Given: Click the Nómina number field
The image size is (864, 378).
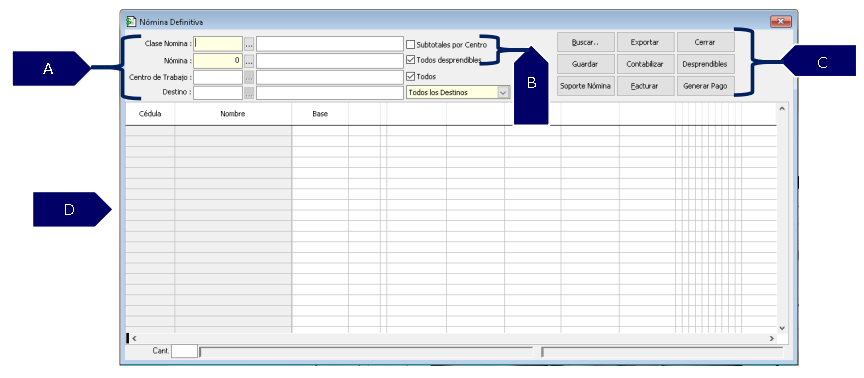Looking at the screenshot, I should [218, 60].
